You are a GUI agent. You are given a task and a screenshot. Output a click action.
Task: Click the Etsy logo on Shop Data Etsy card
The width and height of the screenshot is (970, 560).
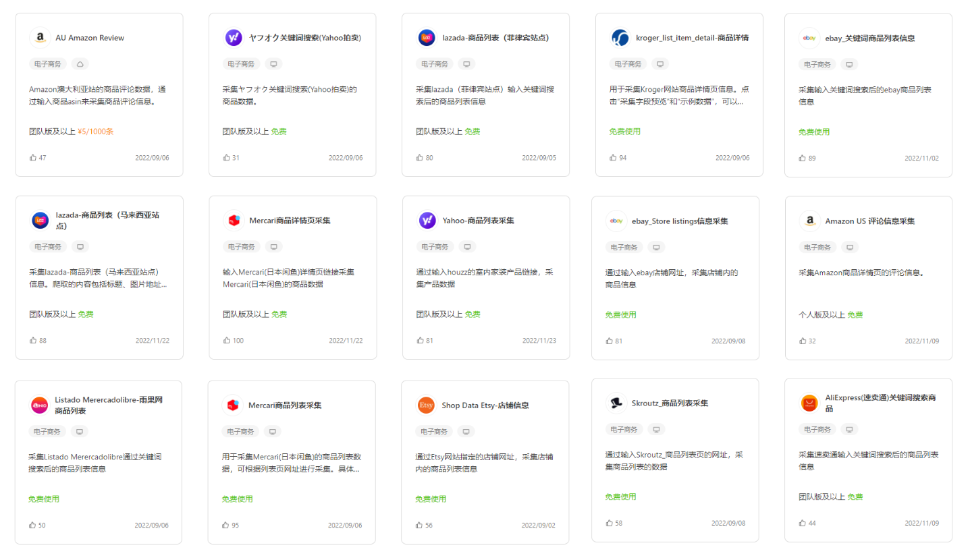(x=426, y=405)
